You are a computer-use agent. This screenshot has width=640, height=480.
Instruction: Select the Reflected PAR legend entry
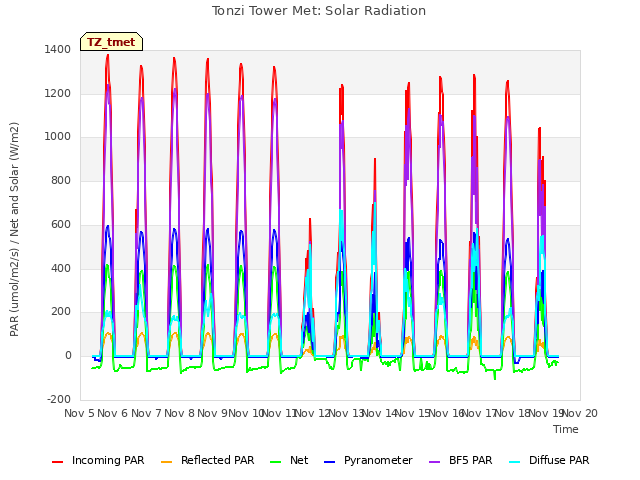207,460
